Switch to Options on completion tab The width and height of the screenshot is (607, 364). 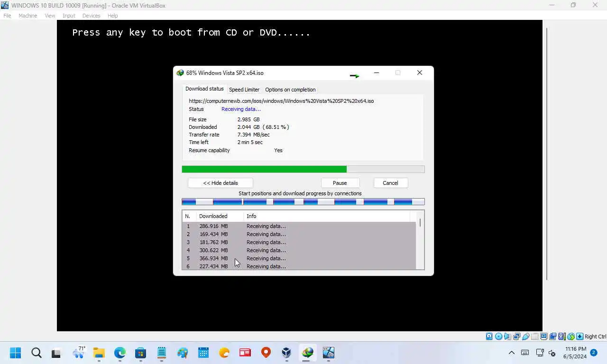(x=290, y=90)
